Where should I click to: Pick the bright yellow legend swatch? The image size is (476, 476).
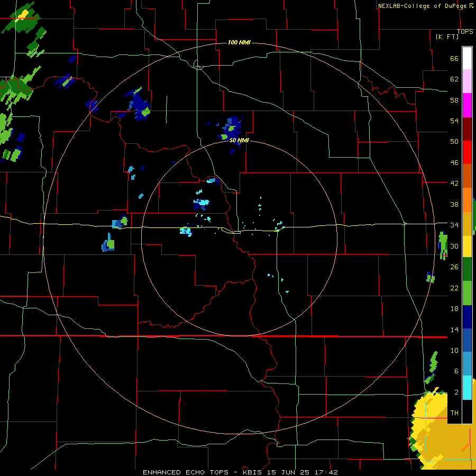coord(467,246)
